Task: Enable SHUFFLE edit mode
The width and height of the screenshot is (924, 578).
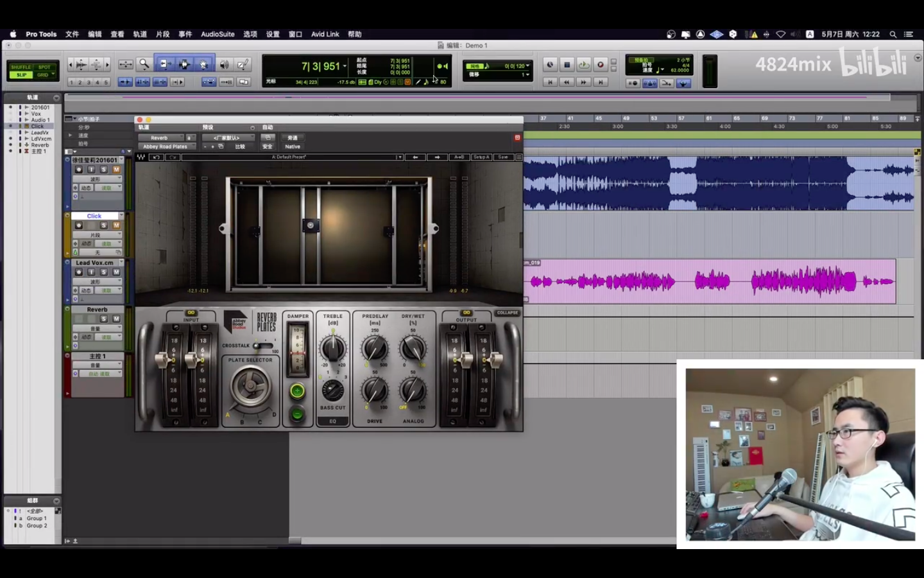Action: [21, 67]
